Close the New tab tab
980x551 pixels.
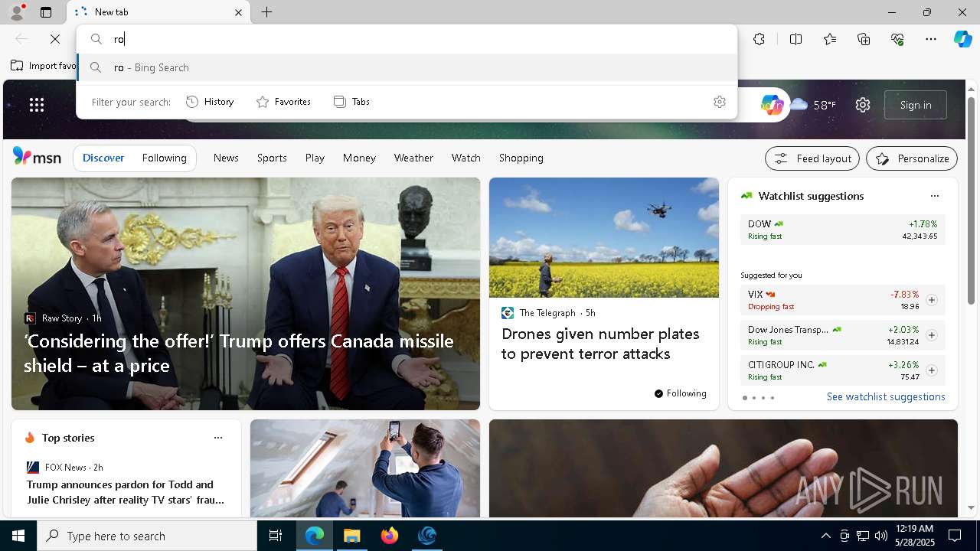coord(238,12)
